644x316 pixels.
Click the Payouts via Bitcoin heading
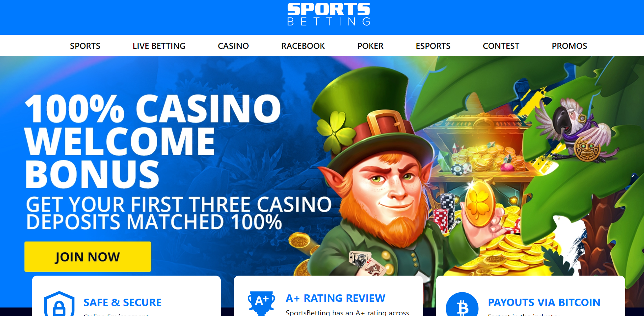tap(544, 303)
